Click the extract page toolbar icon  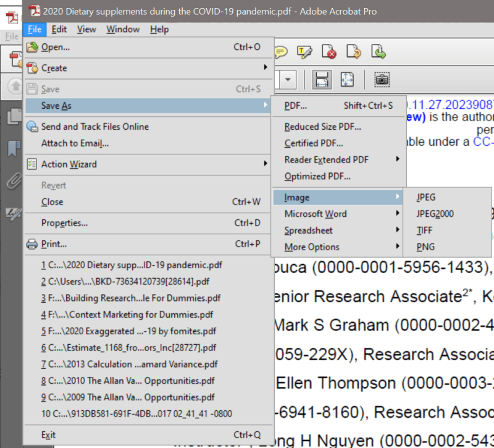pos(378,52)
